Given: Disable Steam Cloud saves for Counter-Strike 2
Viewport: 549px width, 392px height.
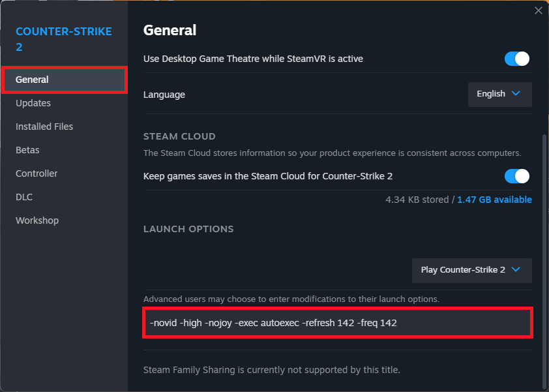Looking at the screenshot, I should coord(517,176).
